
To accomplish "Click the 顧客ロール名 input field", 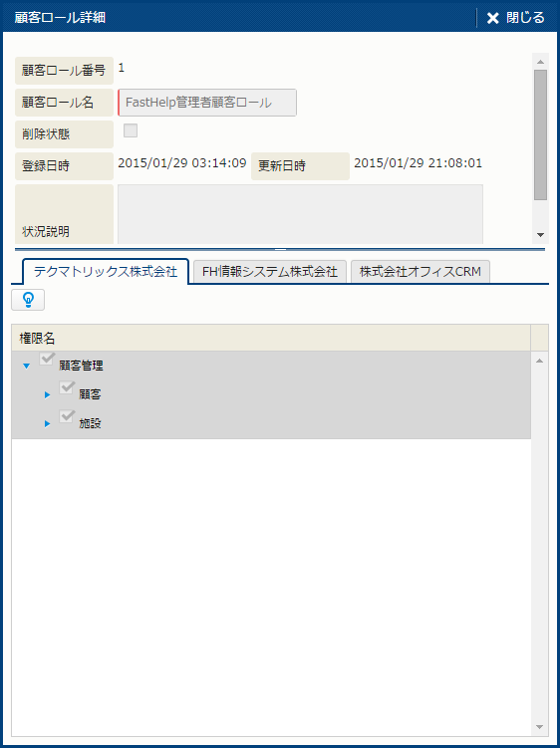I will pyautogui.click(x=207, y=103).
